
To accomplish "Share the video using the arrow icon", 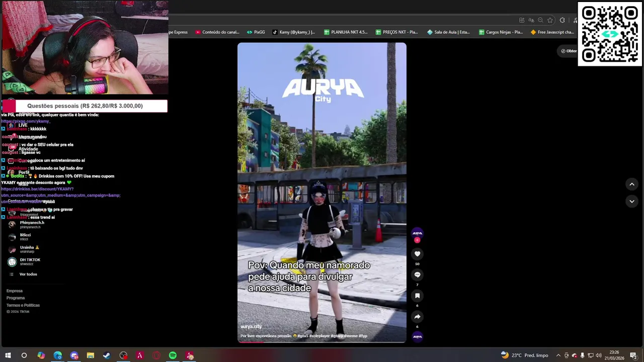I will (417, 317).
